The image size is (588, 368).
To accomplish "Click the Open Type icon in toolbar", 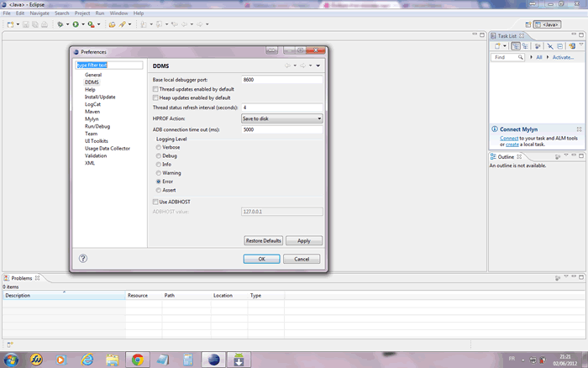I will (112, 24).
